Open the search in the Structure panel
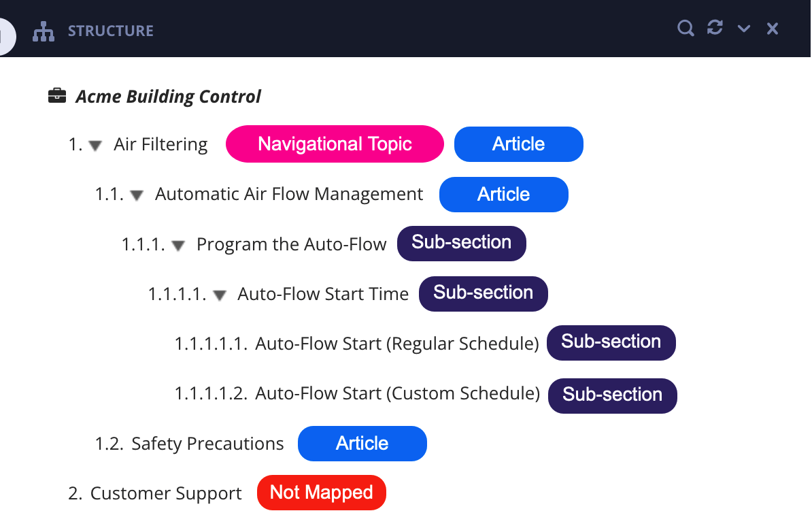 point(685,29)
